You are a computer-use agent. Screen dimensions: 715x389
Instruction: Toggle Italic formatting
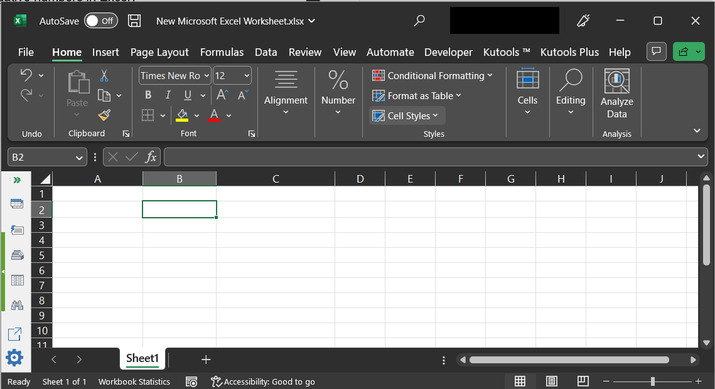pyautogui.click(x=168, y=95)
